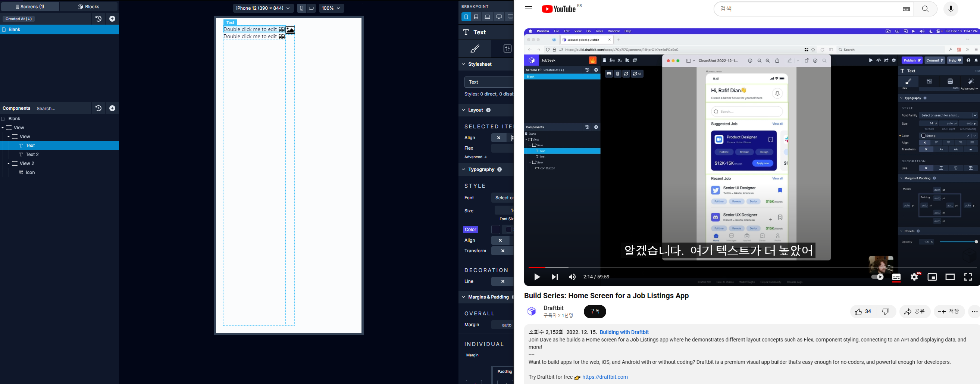Open the draftbit.com link

tap(605, 377)
